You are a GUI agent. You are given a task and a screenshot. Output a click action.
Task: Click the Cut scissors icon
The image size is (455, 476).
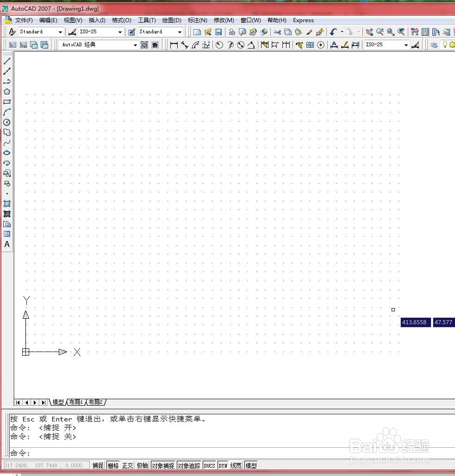point(277,32)
